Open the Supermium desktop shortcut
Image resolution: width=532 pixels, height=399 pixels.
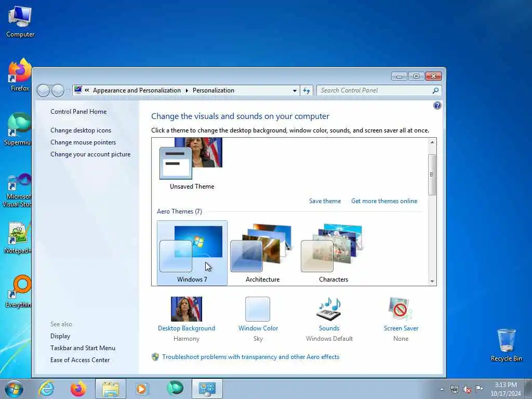point(18,129)
